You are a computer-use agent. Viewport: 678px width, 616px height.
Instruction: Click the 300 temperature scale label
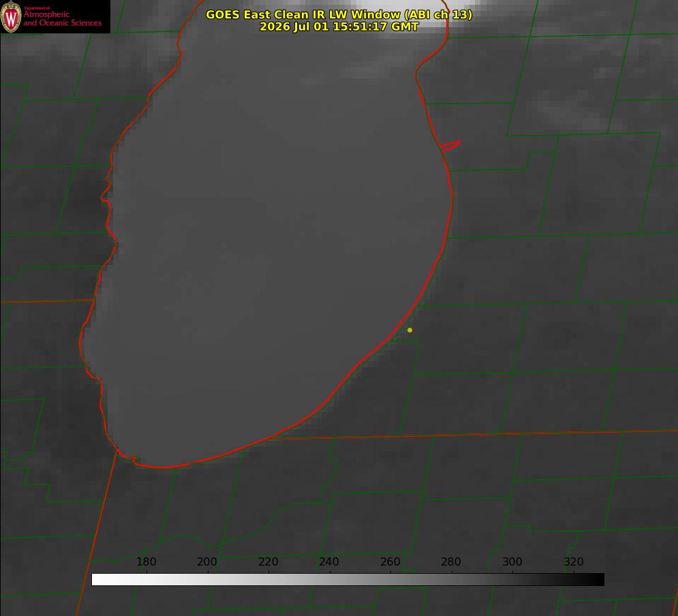point(512,561)
